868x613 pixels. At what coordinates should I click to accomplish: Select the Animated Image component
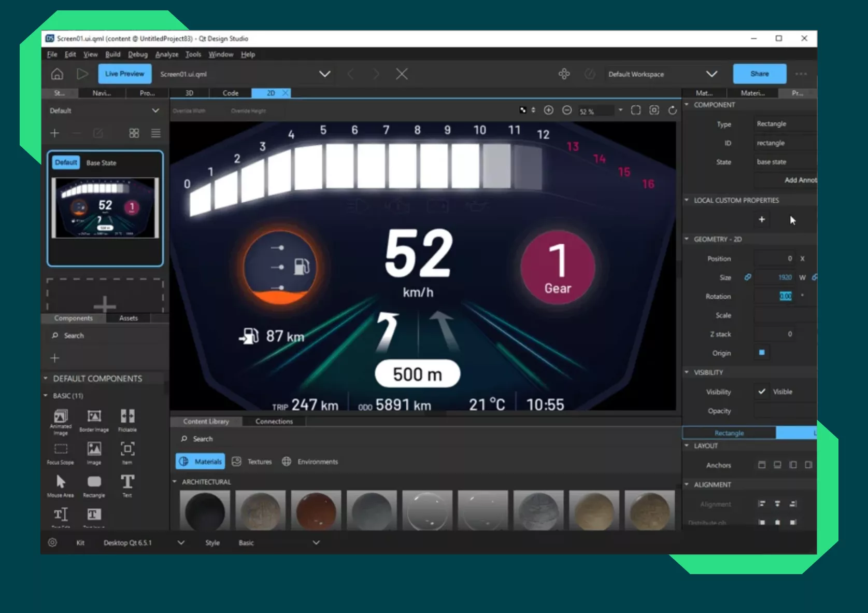point(61,422)
